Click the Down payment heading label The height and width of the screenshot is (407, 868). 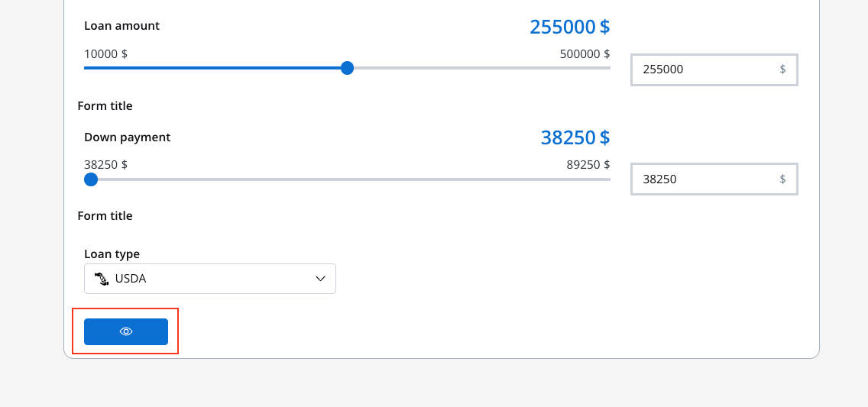tap(128, 137)
